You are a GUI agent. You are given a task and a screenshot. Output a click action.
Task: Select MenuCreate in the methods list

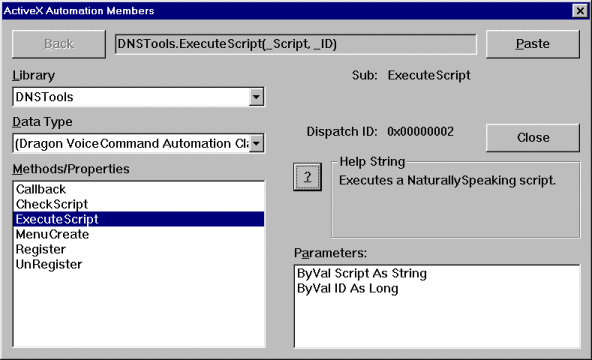pos(139,234)
